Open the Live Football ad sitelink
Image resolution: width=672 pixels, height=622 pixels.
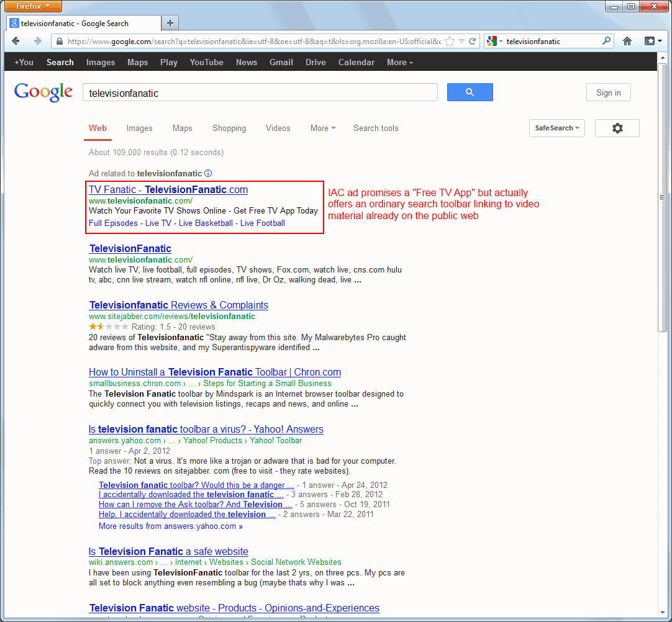(262, 223)
